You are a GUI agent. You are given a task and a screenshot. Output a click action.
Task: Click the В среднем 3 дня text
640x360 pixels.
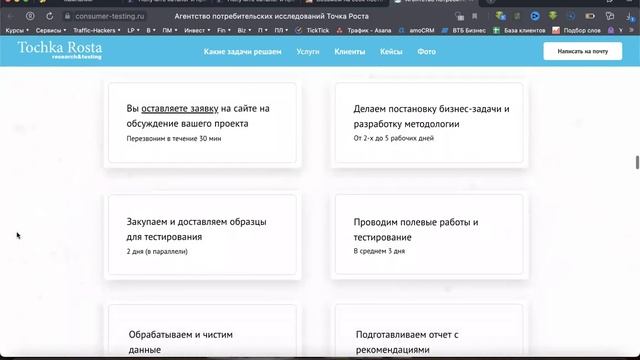click(x=379, y=251)
